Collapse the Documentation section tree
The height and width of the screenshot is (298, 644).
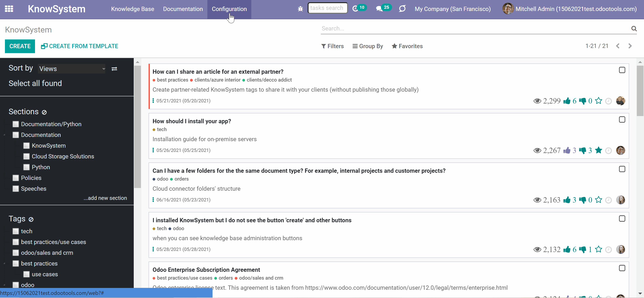[4, 135]
